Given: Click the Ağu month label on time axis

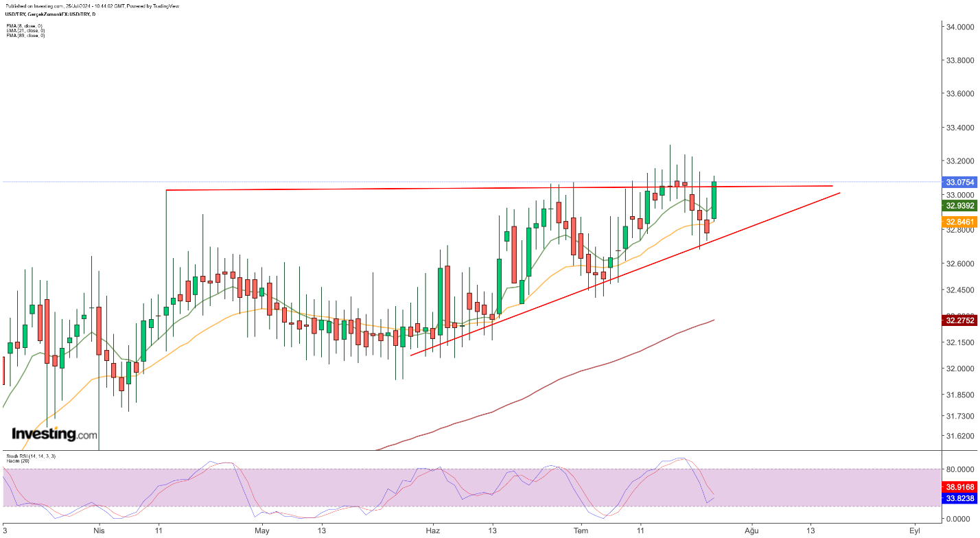Looking at the screenshot, I should coord(751,530).
